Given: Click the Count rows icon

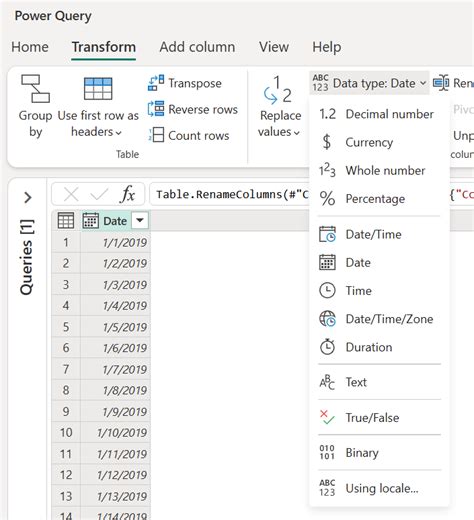Looking at the screenshot, I should [156, 135].
